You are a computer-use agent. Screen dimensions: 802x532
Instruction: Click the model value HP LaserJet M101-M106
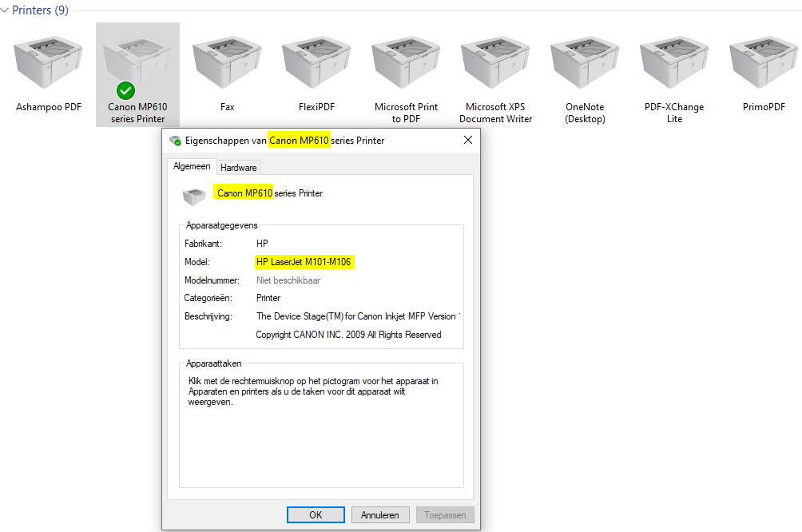(x=304, y=262)
